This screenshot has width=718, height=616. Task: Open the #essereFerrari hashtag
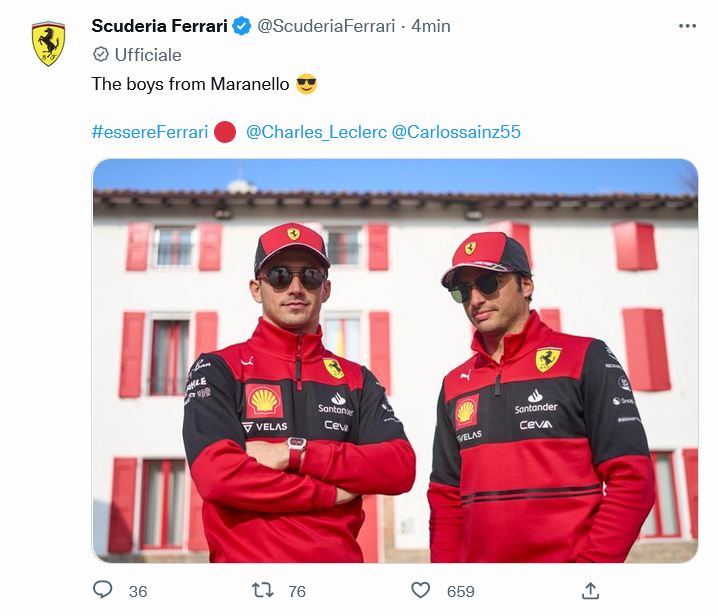coord(150,132)
